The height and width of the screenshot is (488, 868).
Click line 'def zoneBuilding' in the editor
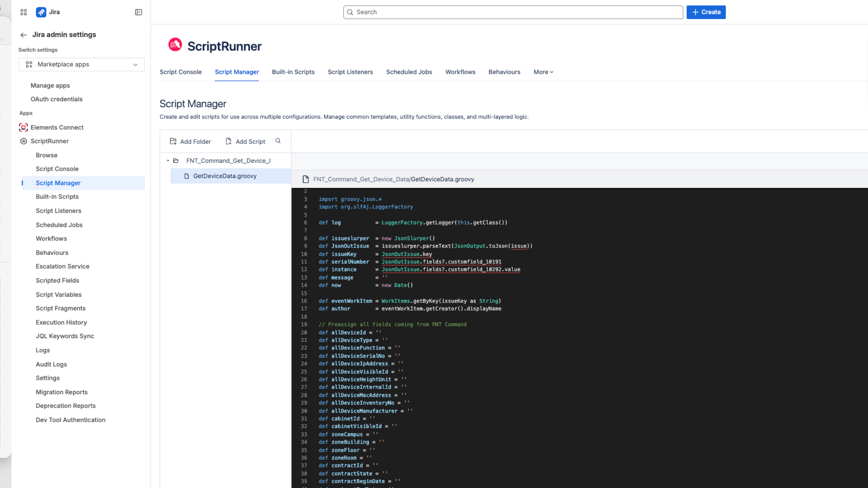(x=352, y=442)
